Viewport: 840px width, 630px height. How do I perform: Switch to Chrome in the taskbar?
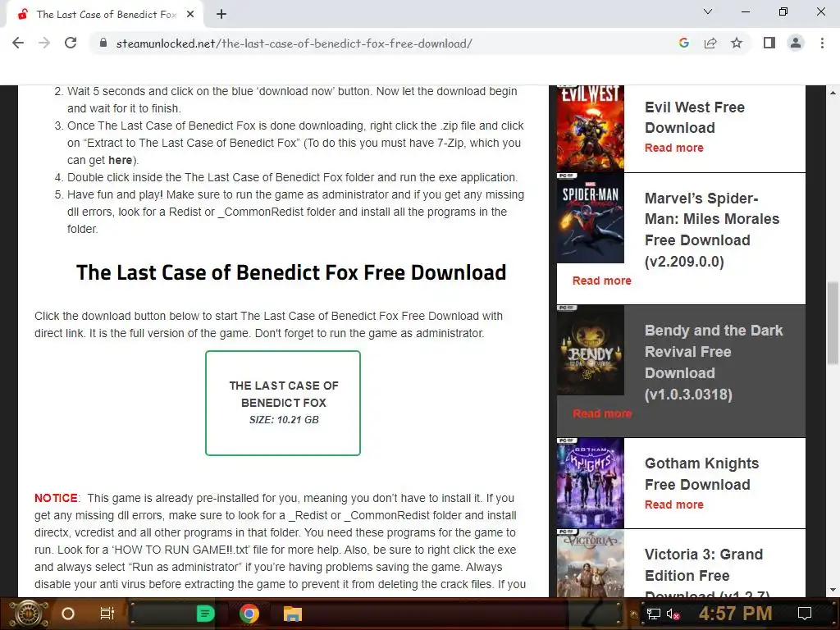coord(249,614)
